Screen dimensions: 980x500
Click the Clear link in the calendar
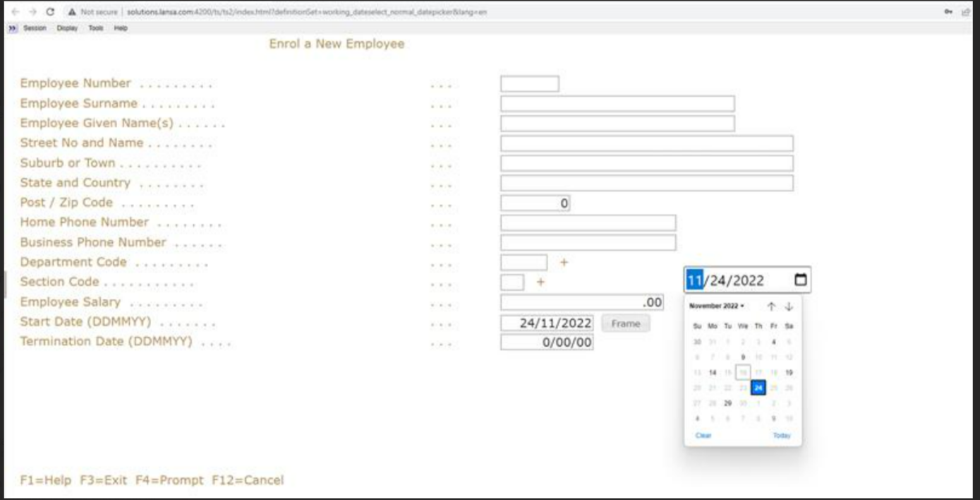(705, 436)
